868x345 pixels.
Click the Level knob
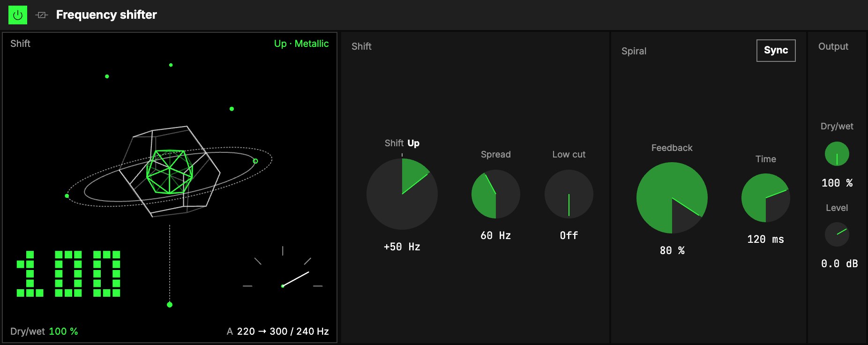837,234
